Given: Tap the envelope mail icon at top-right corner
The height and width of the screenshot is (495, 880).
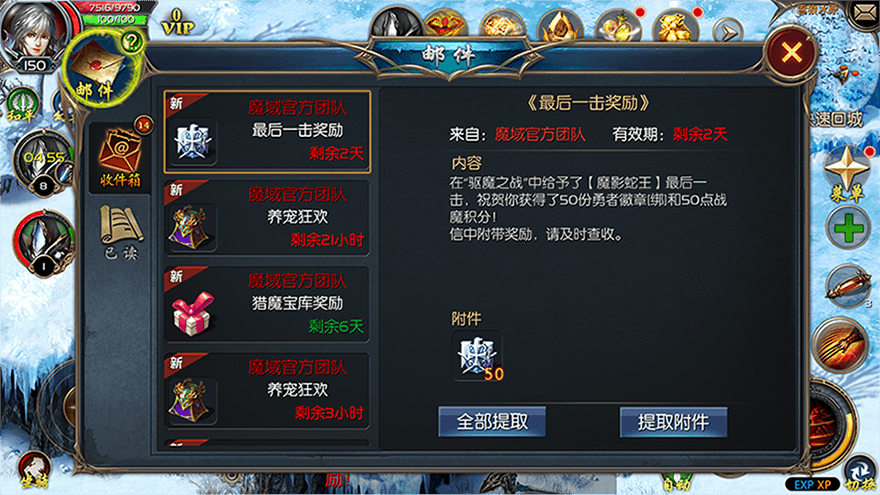Looking at the screenshot, I should (x=865, y=12).
